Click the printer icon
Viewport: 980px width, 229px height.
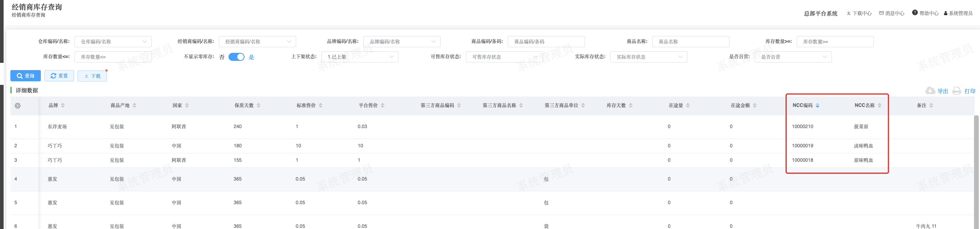pyautogui.click(x=957, y=91)
